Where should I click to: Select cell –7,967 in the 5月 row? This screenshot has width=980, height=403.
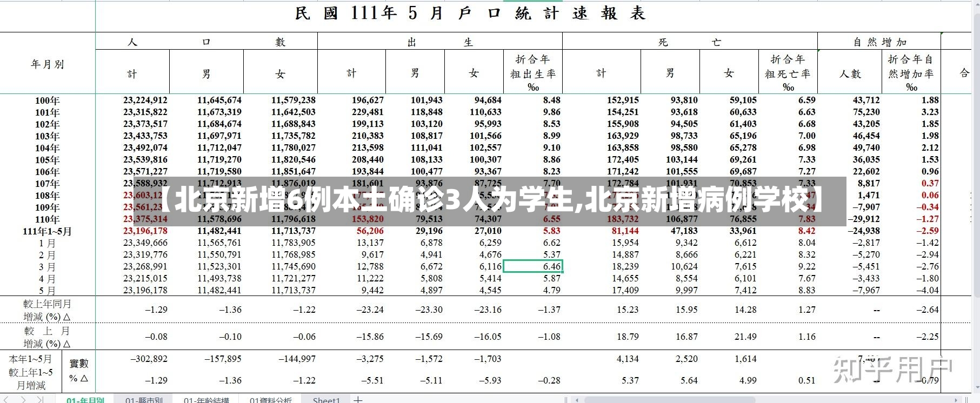click(x=866, y=290)
